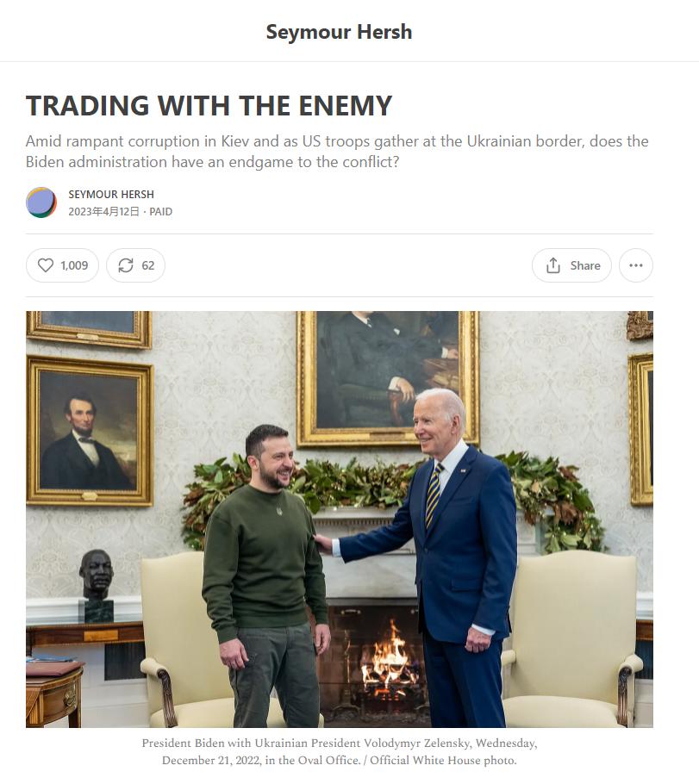Click the restack arrows icon

(x=126, y=265)
